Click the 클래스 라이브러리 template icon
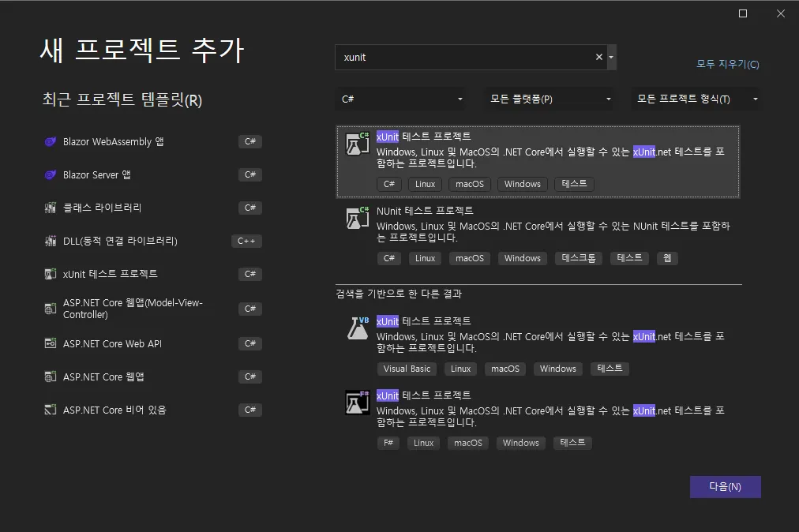The image size is (799, 532). coord(50,208)
